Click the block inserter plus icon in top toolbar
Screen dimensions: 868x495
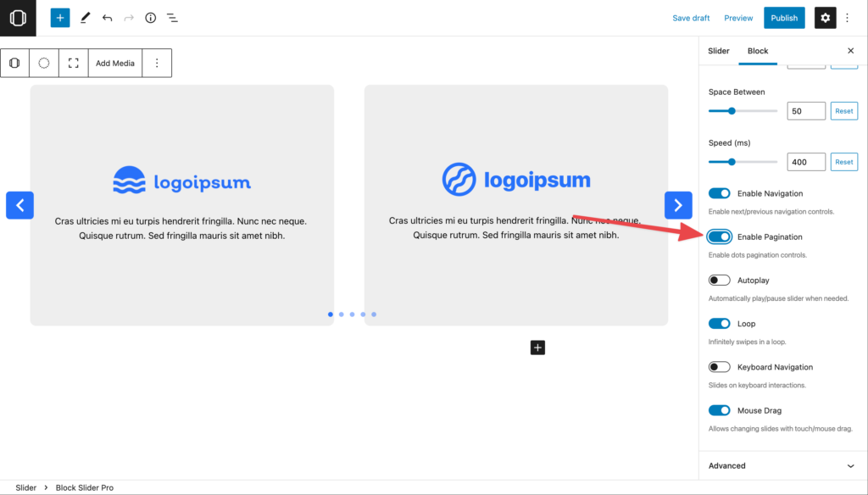point(59,18)
